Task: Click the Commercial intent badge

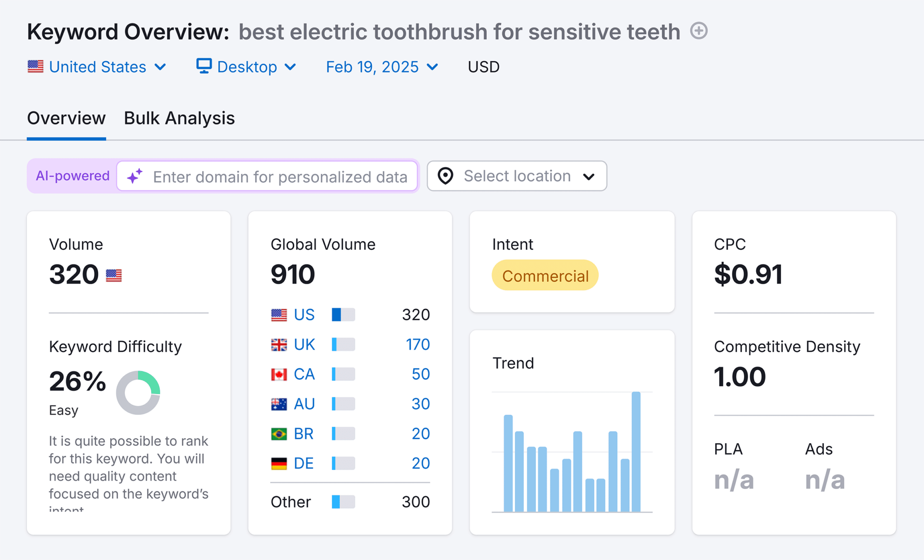Action: click(545, 275)
